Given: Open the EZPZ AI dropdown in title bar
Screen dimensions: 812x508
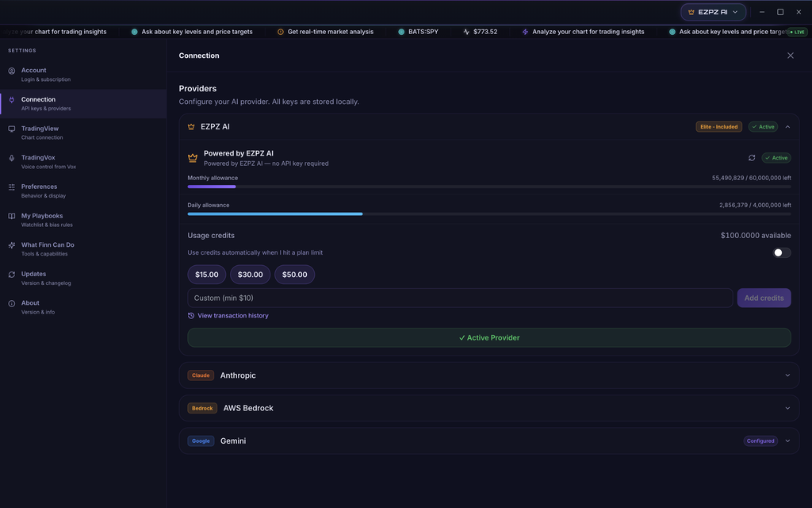Looking at the screenshot, I should tap(713, 12).
